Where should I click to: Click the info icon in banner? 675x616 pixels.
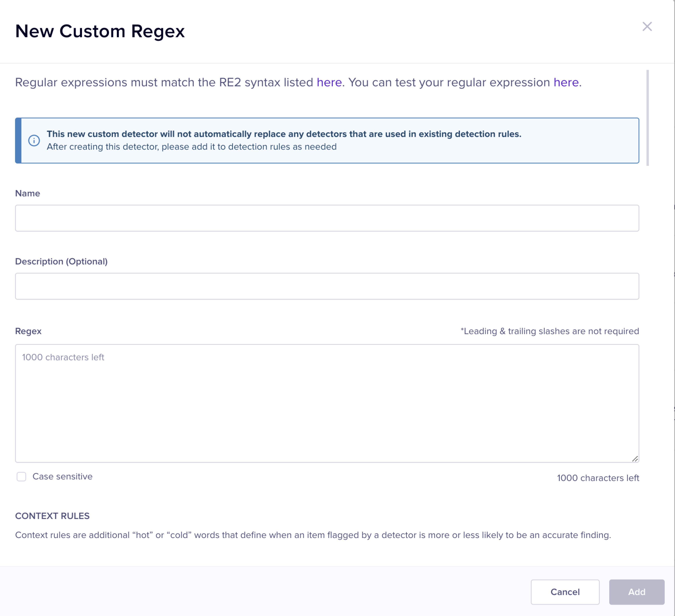point(34,141)
